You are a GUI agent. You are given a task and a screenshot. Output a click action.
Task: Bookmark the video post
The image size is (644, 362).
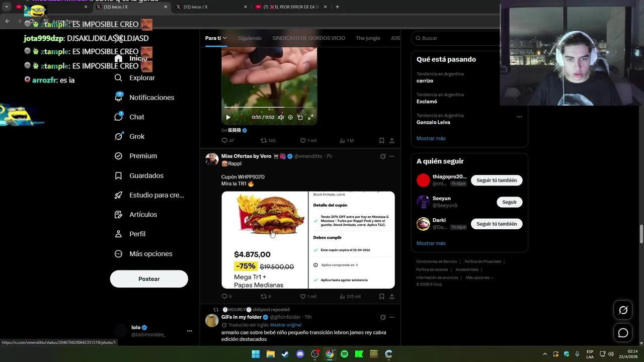pyautogui.click(x=381, y=141)
